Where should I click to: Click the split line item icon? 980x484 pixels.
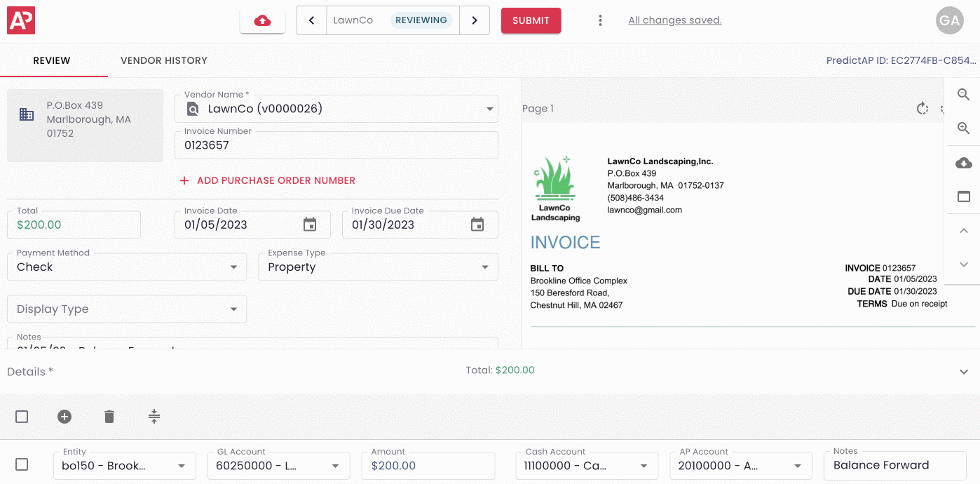coord(154,416)
